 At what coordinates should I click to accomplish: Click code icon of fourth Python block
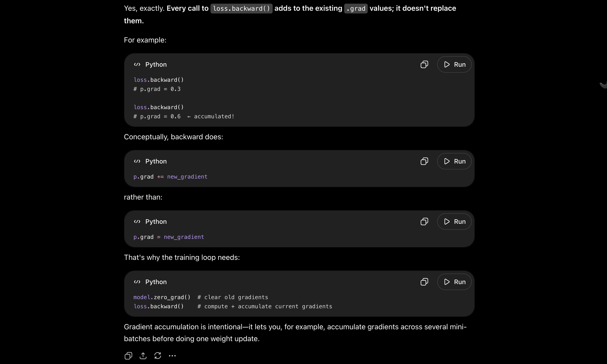click(x=137, y=282)
